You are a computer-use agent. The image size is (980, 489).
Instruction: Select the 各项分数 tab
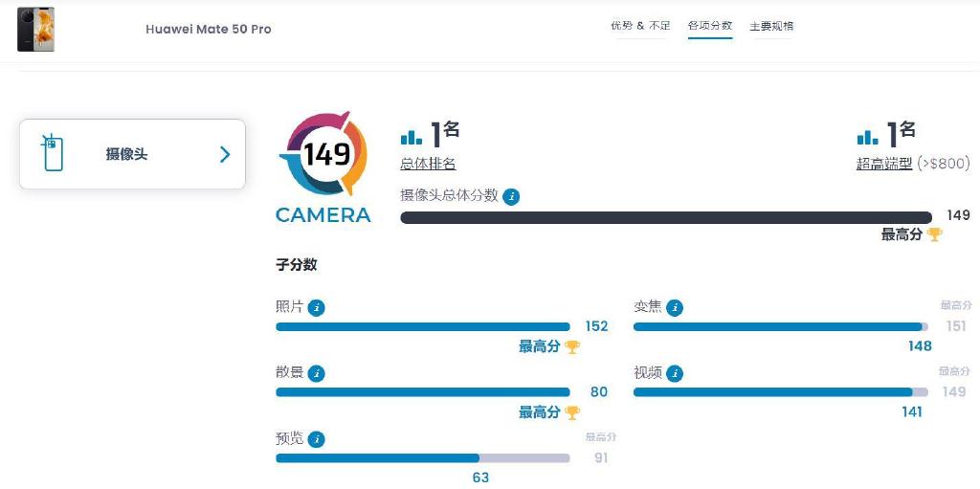click(710, 26)
